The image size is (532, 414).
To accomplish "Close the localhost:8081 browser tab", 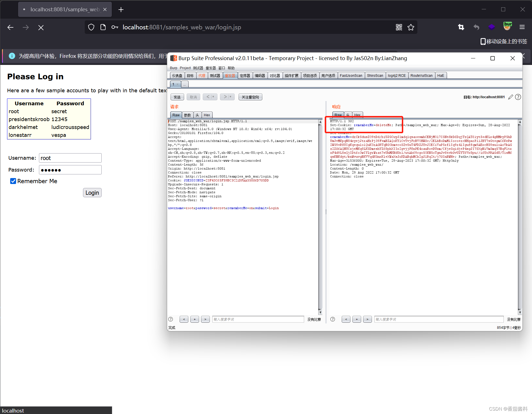I will pos(105,9).
